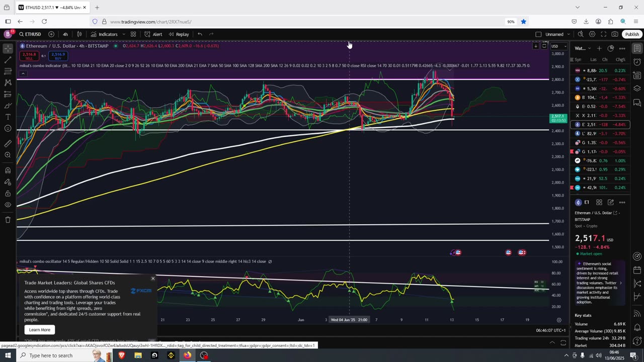This screenshot has height=362, width=644.
Task: Open the Alerts clock panel
Action: 637,62
